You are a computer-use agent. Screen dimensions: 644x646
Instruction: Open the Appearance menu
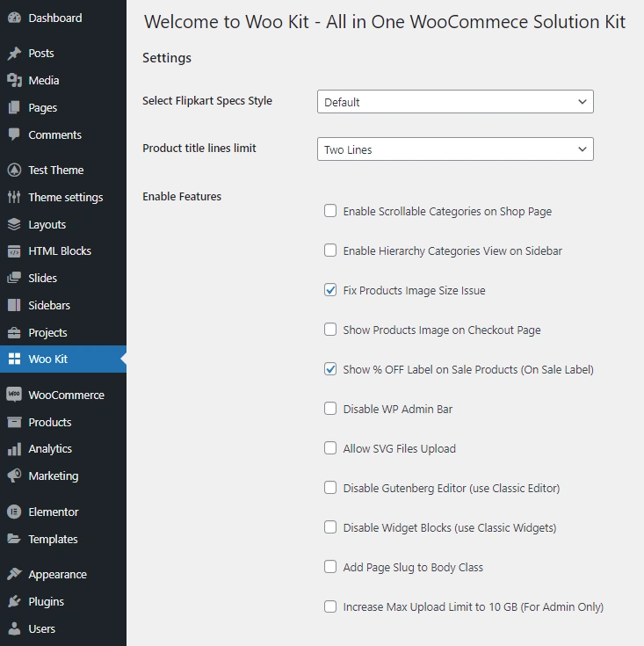click(57, 575)
